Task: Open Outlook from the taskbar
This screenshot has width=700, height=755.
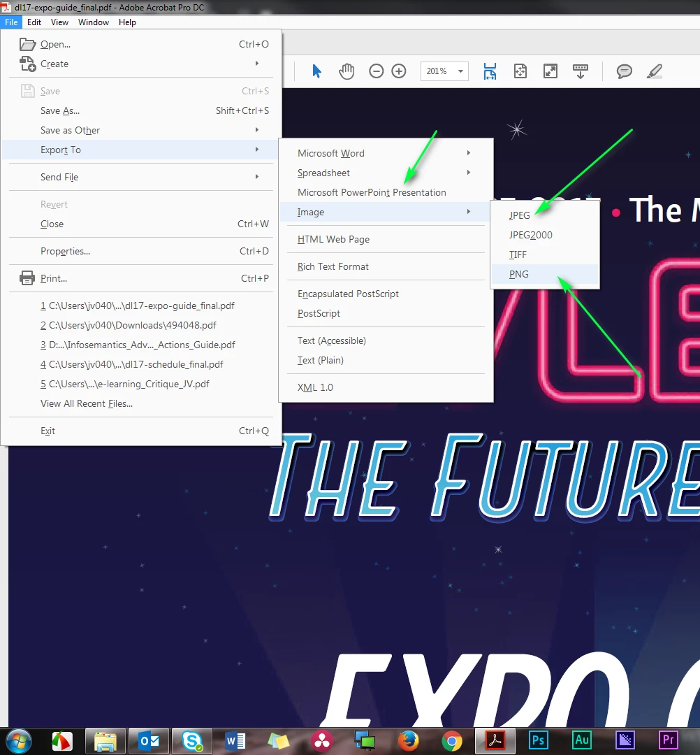Action: click(x=149, y=740)
